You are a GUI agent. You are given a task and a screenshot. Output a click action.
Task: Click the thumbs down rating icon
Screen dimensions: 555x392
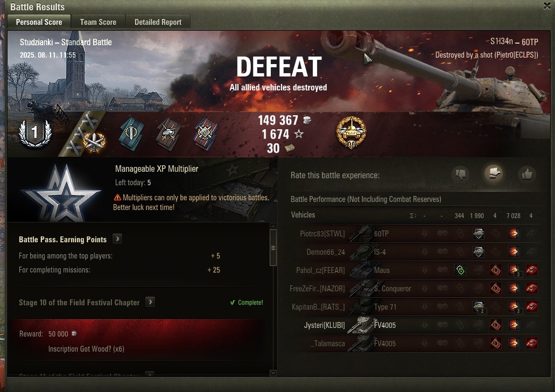(x=460, y=174)
